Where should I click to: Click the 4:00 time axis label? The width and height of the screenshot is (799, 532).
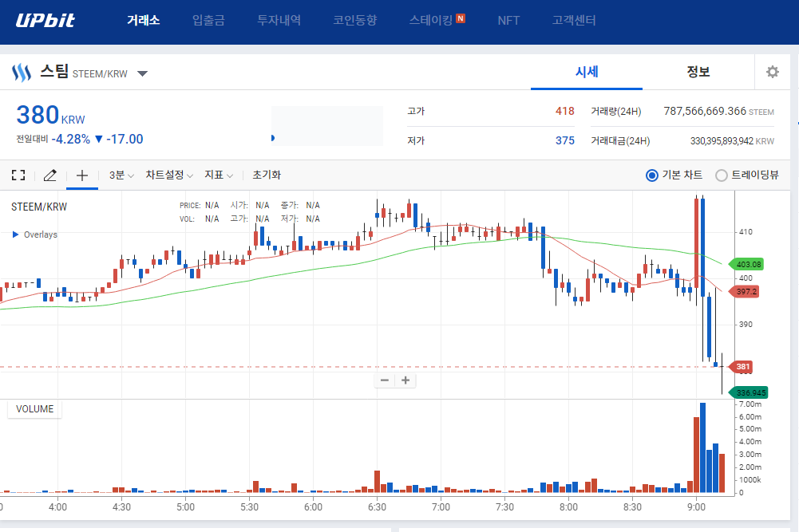[x=57, y=507]
